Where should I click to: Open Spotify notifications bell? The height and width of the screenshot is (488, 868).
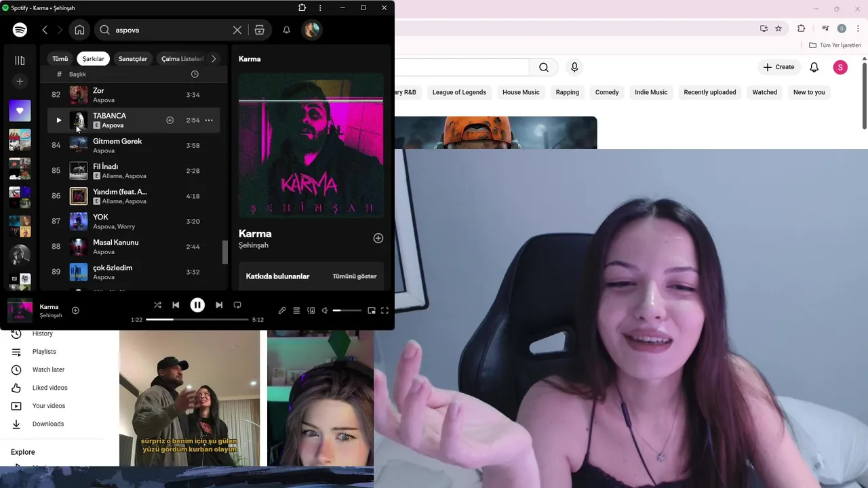click(x=286, y=30)
